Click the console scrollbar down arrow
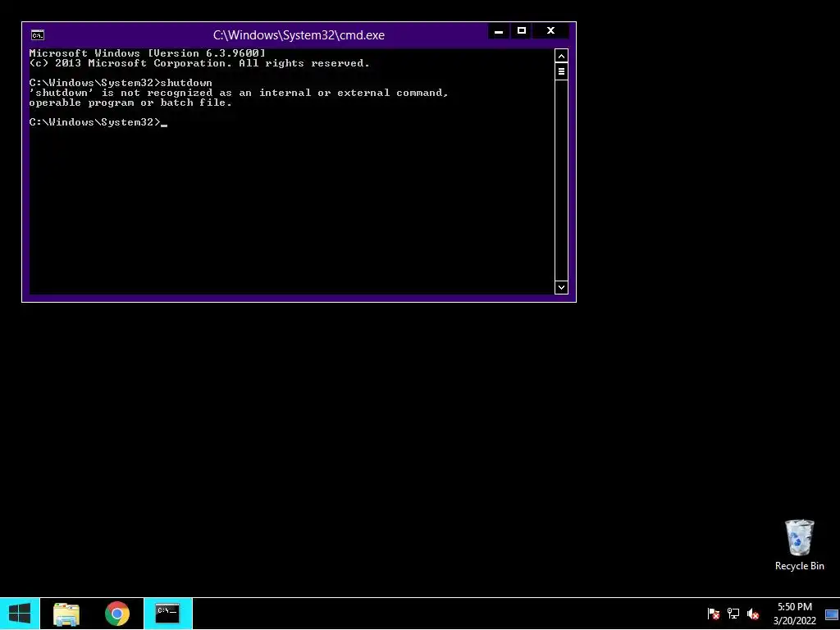840x630 pixels. coord(561,288)
